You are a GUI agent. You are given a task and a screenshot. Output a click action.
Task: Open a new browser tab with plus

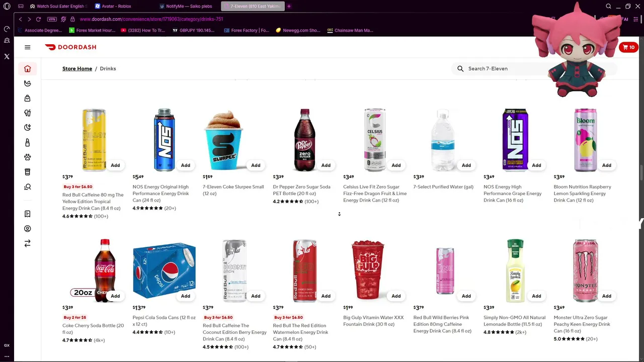(289, 7)
